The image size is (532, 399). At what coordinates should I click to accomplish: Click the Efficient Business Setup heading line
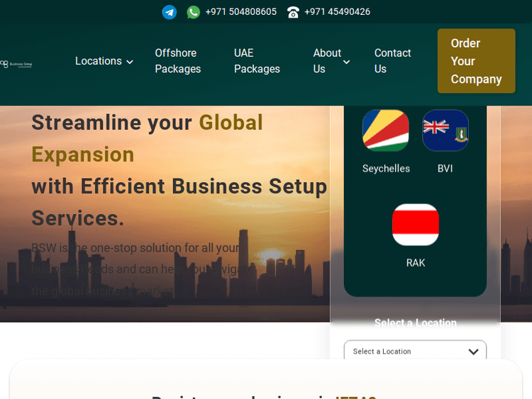(179, 186)
